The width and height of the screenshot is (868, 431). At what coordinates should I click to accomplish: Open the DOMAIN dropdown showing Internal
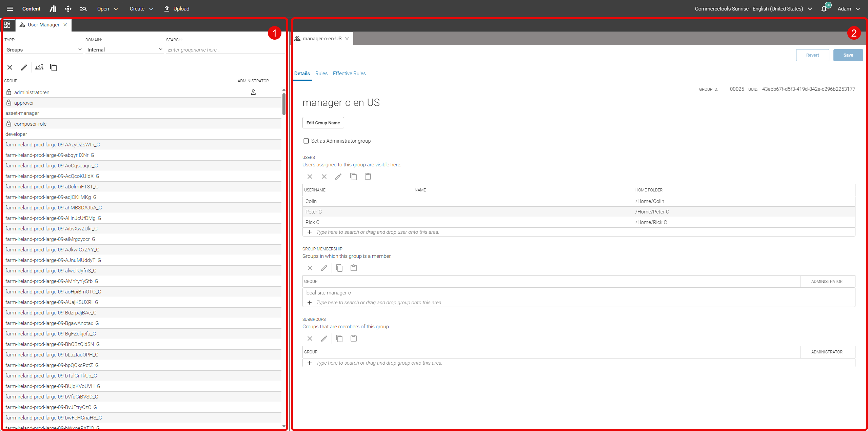(124, 49)
